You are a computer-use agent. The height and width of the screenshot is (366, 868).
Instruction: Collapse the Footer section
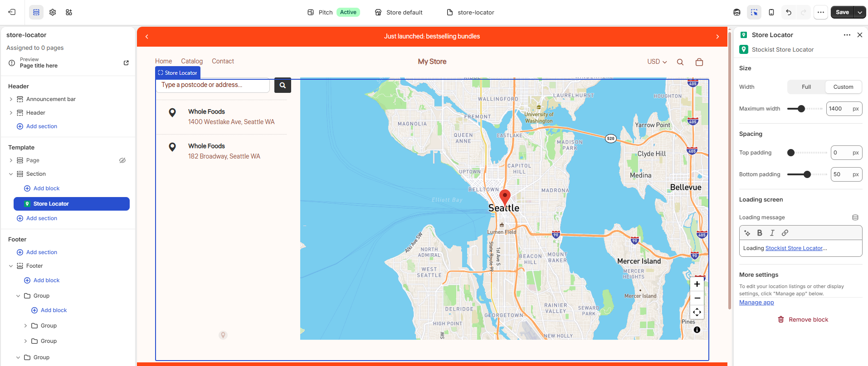point(11,266)
